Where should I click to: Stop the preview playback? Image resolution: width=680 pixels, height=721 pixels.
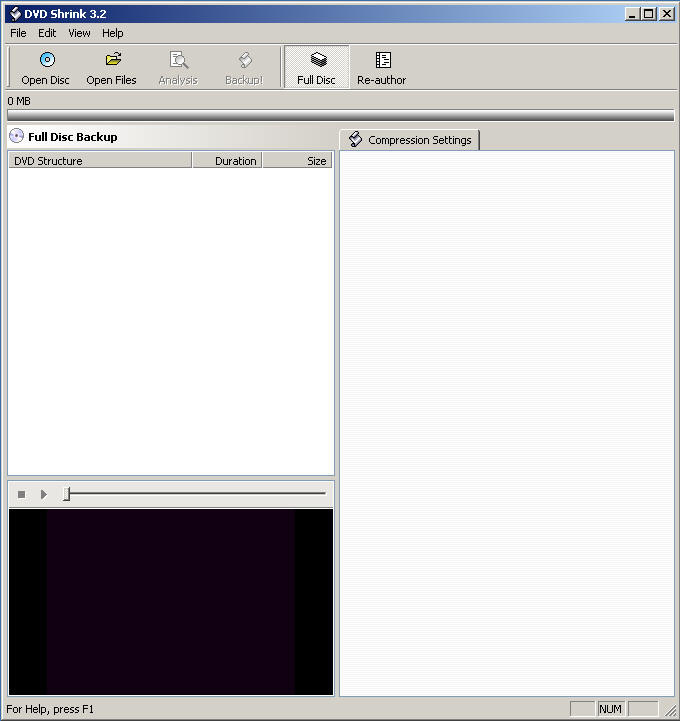point(21,494)
